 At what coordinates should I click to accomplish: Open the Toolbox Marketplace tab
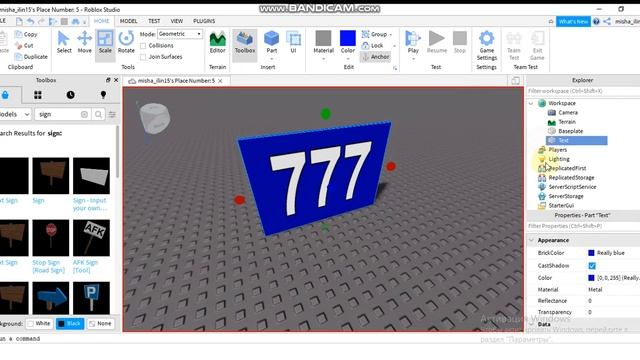[5, 95]
